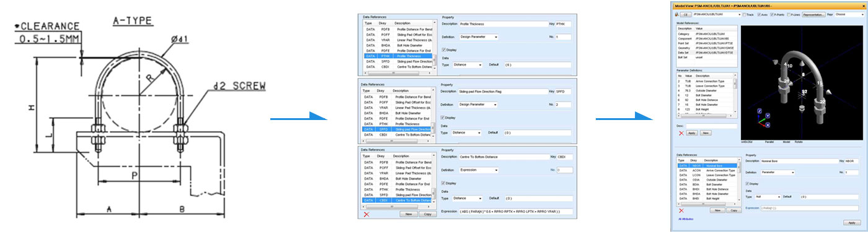
Task: Click the Nominal Bore description field
Action: pos(799,161)
